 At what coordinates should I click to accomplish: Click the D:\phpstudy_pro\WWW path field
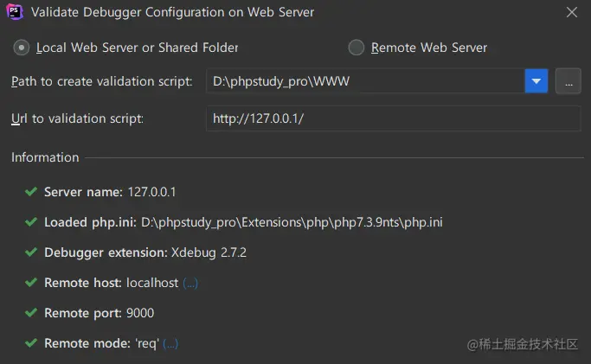pos(365,81)
